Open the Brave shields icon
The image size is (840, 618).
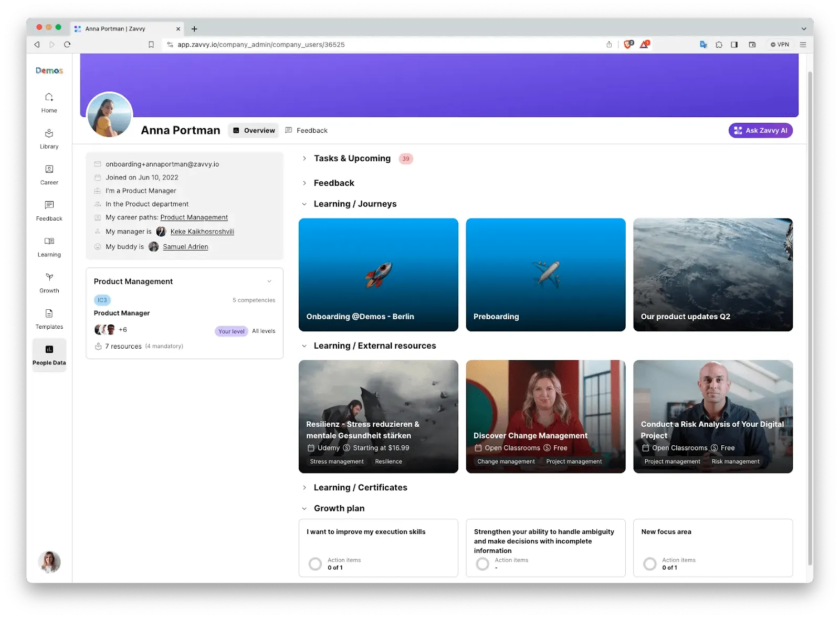tap(628, 45)
